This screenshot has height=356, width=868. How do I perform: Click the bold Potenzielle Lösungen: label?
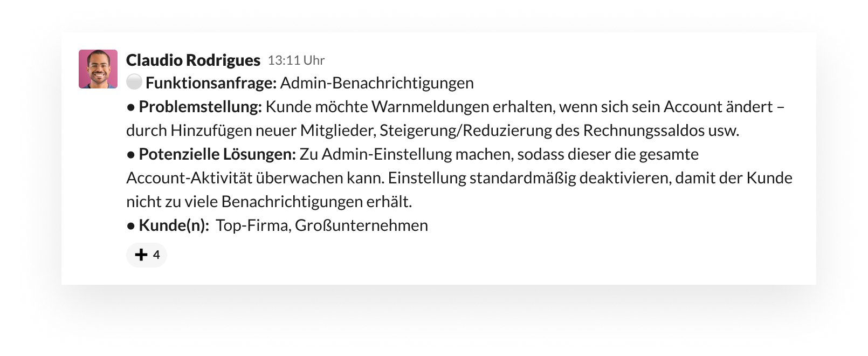point(217,154)
